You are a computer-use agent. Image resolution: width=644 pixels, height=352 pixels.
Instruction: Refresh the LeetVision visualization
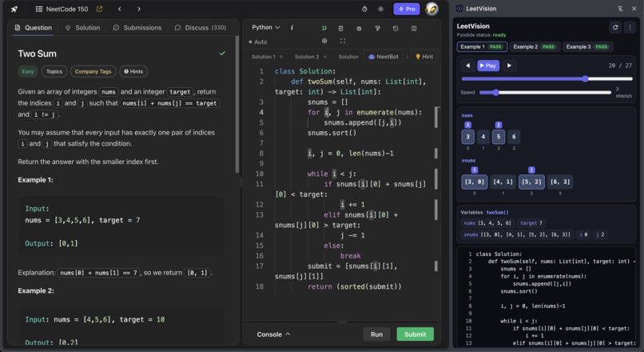pyautogui.click(x=615, y=27)
